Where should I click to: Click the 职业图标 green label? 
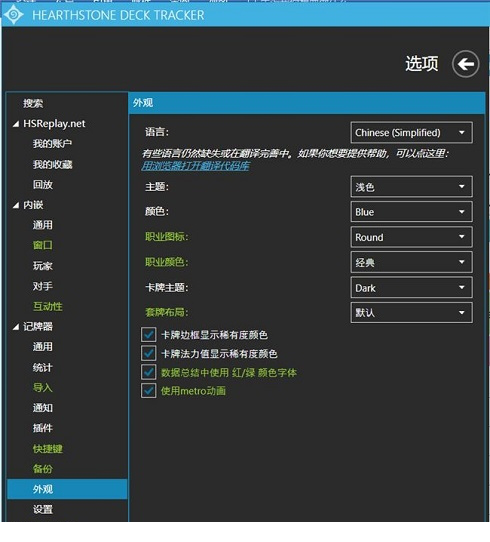[167, 237]
